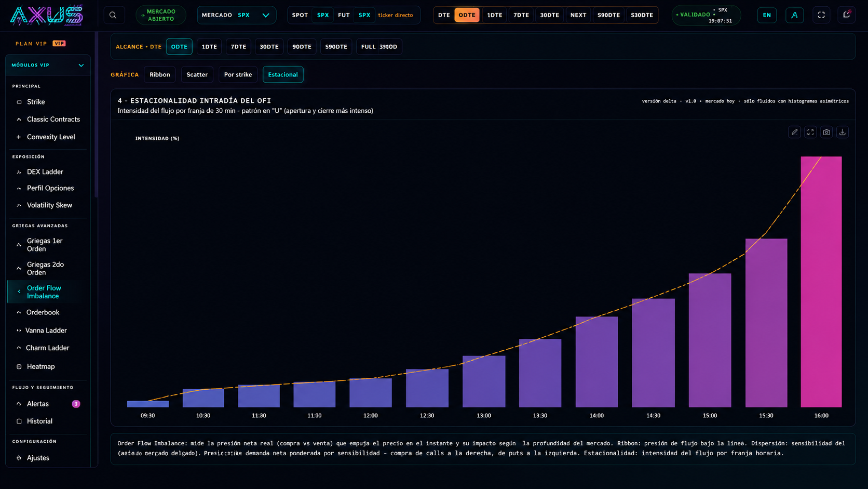Open the notifications icon in the header

coord(847,15)
